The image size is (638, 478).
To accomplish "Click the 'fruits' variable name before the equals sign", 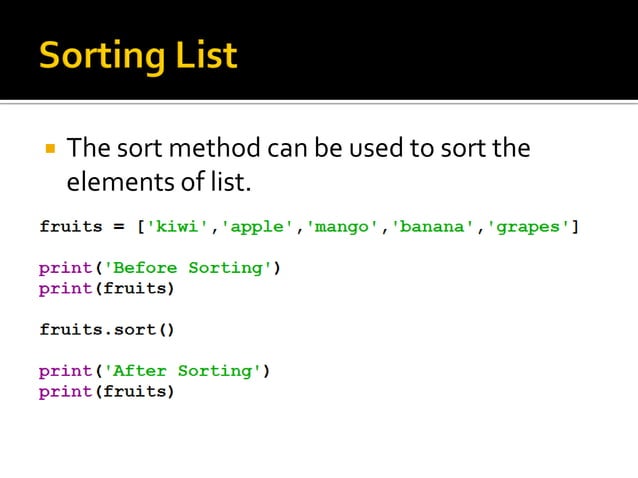I will tap(71, 226).
